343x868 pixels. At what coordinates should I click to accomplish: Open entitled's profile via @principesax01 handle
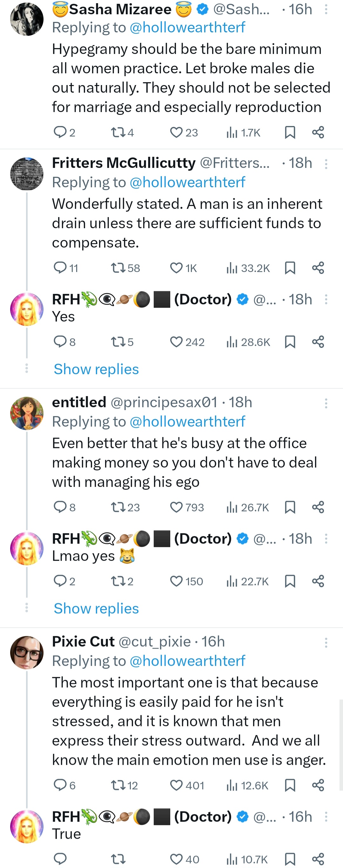(x=164, y=402)
